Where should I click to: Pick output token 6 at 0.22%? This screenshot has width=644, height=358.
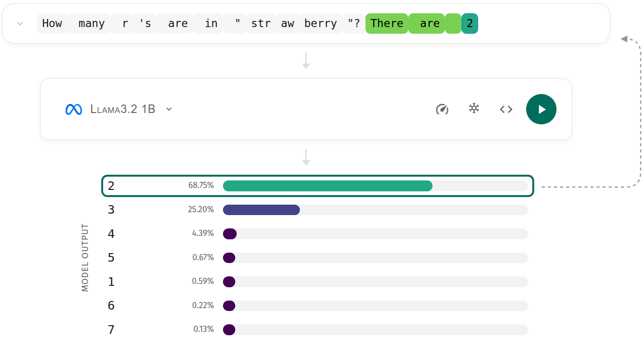tap(317, 306)
